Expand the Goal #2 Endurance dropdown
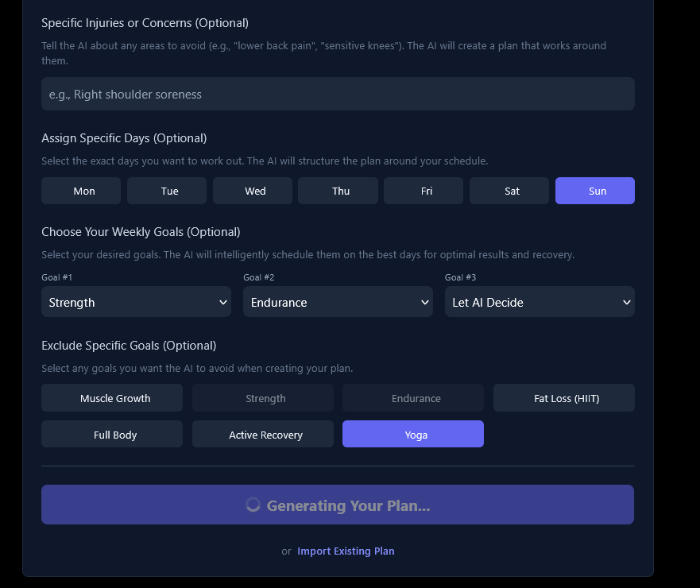The height and width of the screenshot is (588, 700). 338,302
